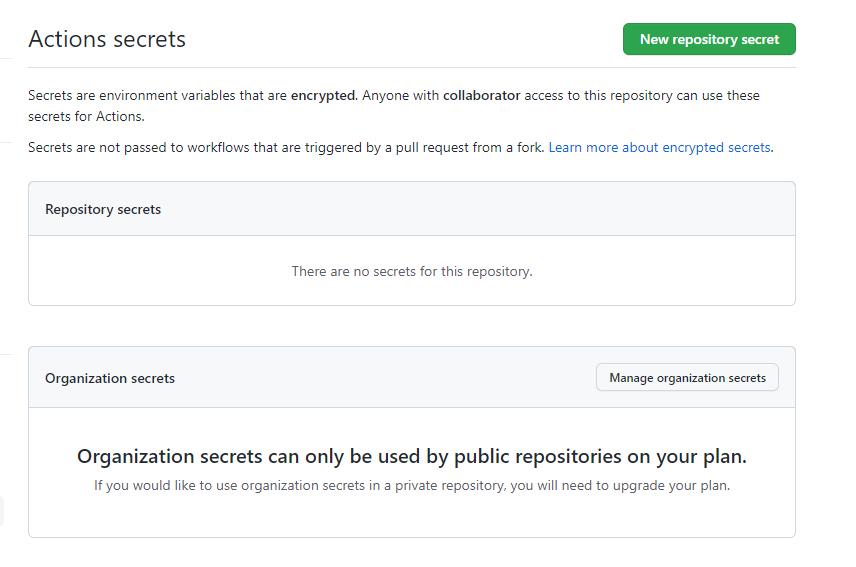
Task: Open Learn more about encrypted secrets link
Action: point(660,147)
